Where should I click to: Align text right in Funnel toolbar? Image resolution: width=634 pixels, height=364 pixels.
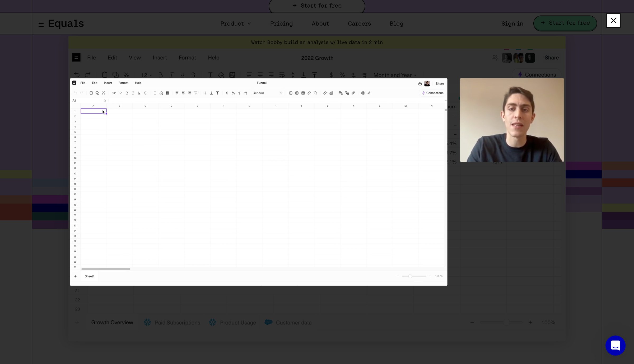tap(189, 93)
